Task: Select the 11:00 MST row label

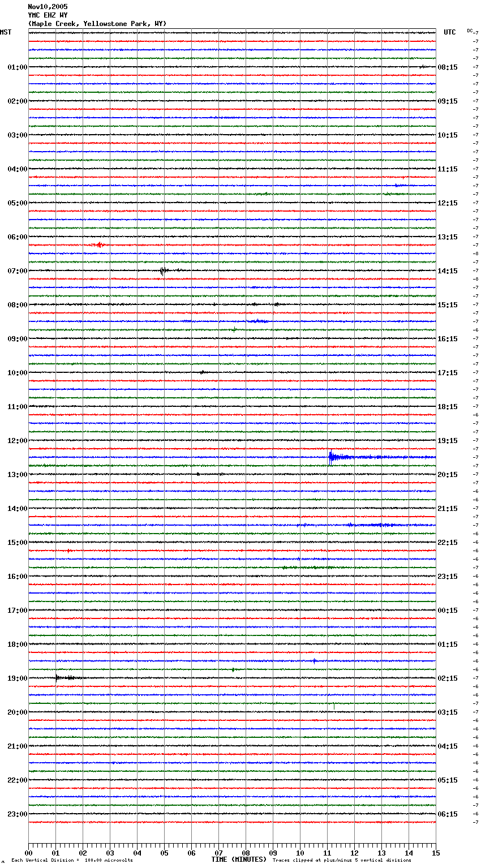Action: point(18,407)
